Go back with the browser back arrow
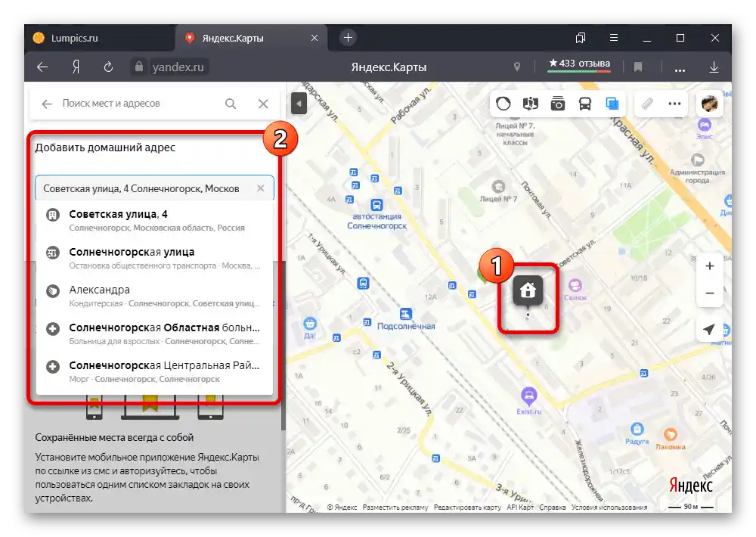Viewport: 756px width, 537px height. 42,67
